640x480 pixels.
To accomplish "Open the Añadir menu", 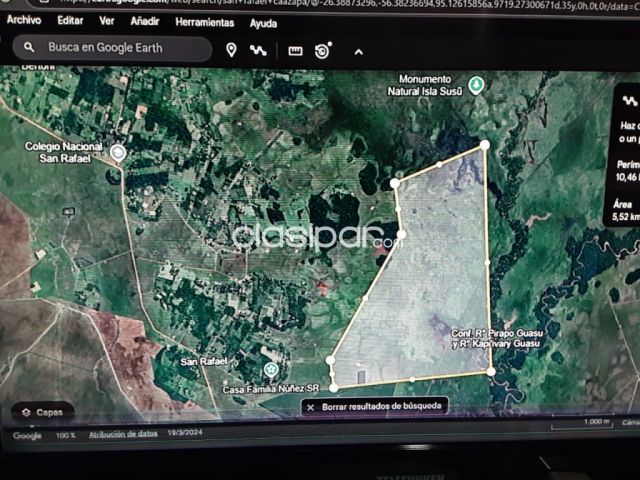I will (144, 21).
